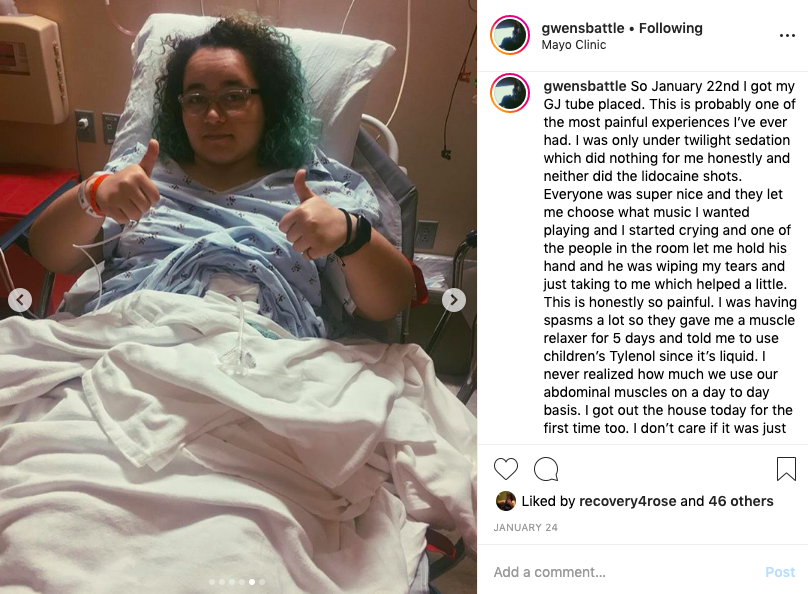Open the three-dot more options menu
This screenshot has height=594, width=808.
point(787,36)
